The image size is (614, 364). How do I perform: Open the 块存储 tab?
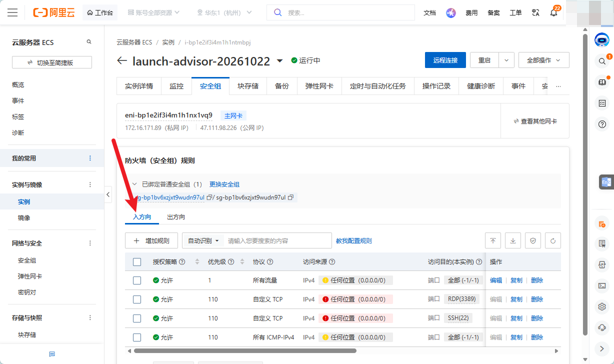248,86
